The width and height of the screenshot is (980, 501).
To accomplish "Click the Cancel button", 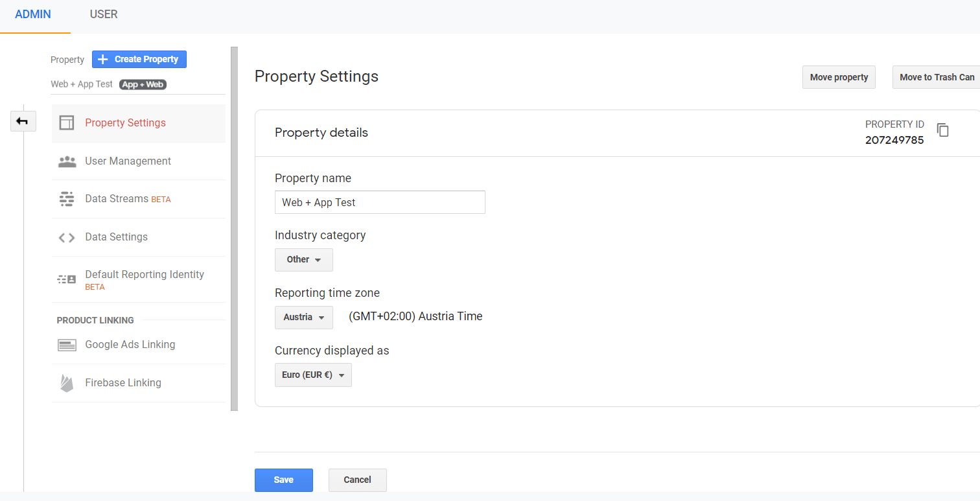I will tap(357, 480).
